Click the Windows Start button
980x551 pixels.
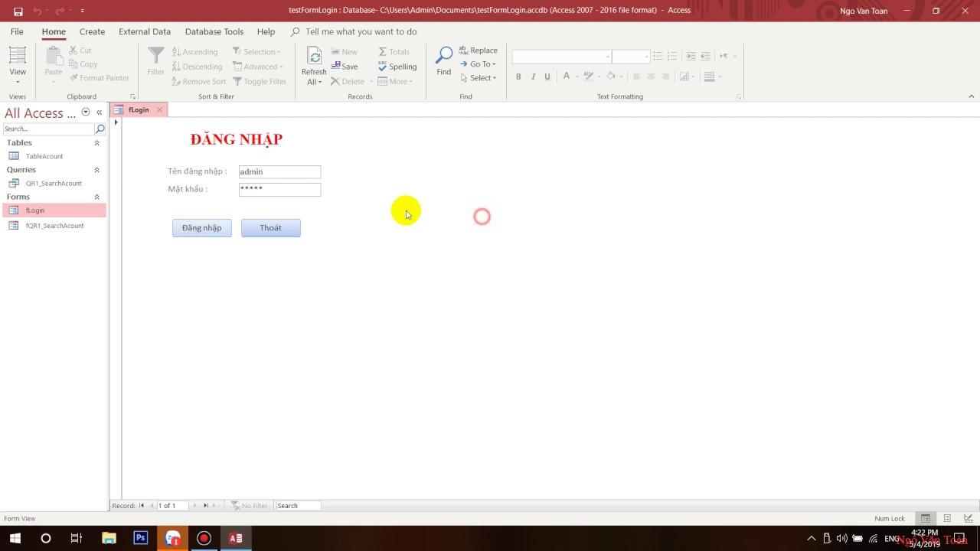pyautogui.click(x=15, y=538)
